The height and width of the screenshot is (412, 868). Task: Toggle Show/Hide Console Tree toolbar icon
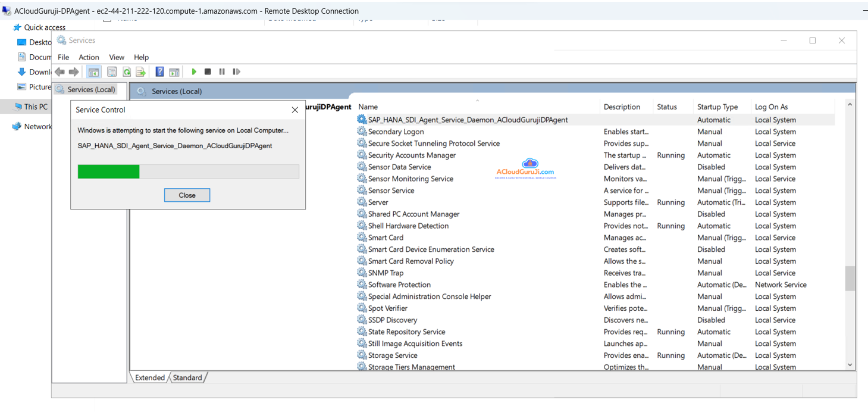[x=93, y=72]
